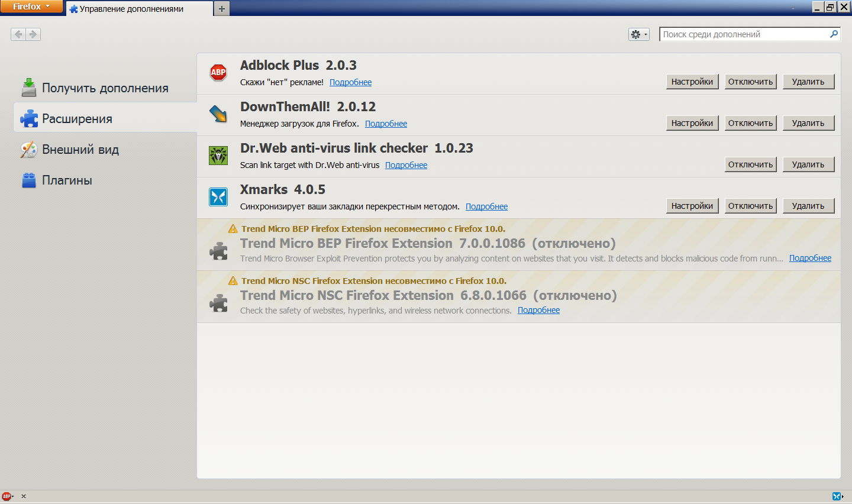The image size is (852, 504).
Task: Click the BEP incompatibility warning triangle icon
Action: [233, 229]
